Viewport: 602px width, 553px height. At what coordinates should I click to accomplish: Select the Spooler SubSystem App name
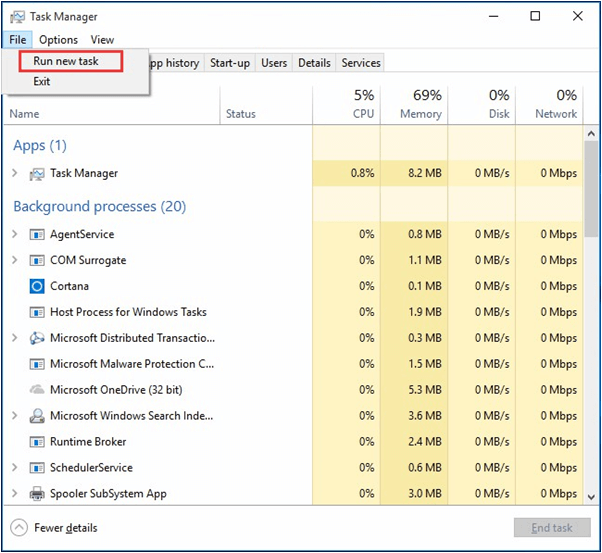point(109,493)
